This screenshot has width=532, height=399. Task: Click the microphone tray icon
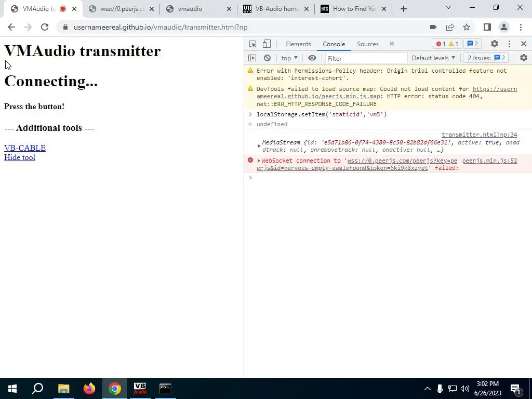pos(440,389)
